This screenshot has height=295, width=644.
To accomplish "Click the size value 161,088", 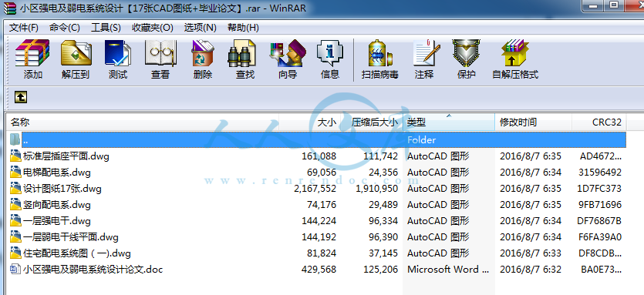I will 319,156.
